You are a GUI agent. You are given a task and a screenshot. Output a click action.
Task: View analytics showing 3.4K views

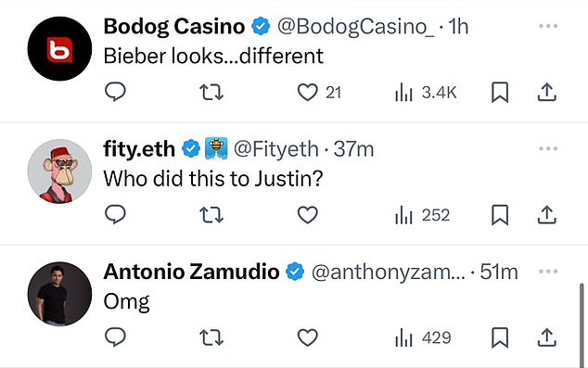point(426,93)
